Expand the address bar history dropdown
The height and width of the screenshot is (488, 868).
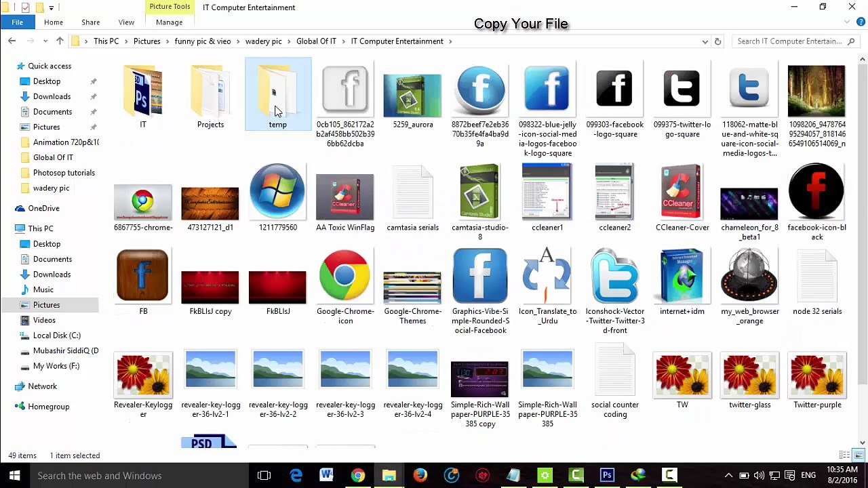(x=705, y=41)
